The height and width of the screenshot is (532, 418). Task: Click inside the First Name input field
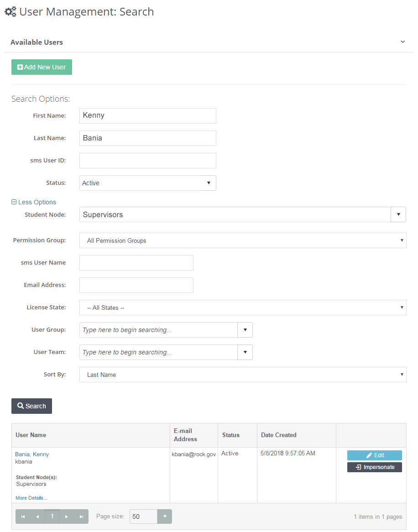coord(147,115)
